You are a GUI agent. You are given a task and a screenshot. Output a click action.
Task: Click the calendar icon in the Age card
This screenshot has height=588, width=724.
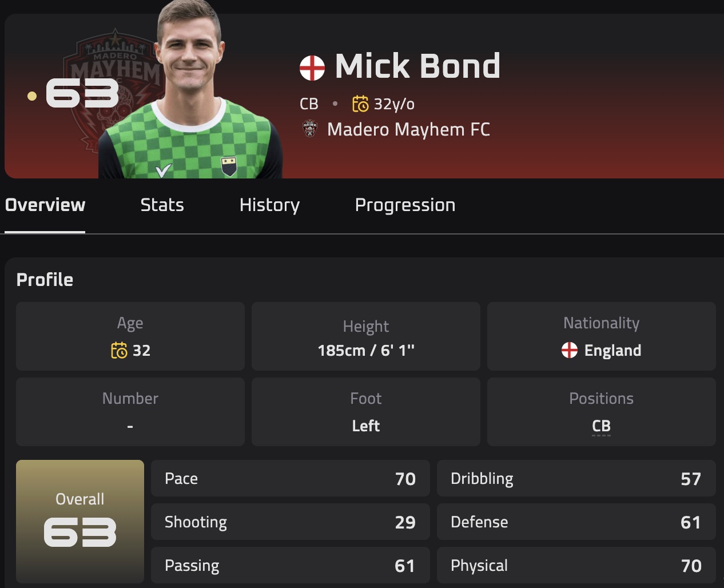click(x=119, y=350)
